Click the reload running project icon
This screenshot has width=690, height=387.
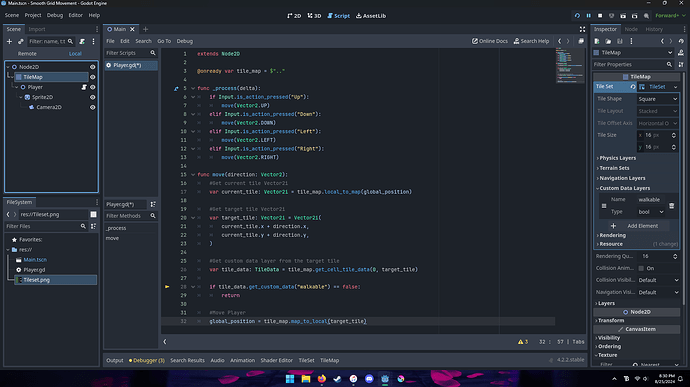[577, 15]
